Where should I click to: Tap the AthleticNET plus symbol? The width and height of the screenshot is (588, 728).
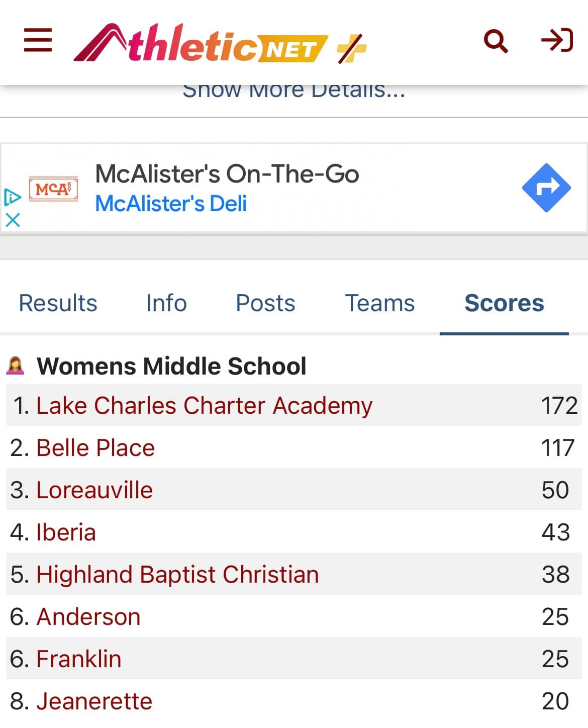351,48
